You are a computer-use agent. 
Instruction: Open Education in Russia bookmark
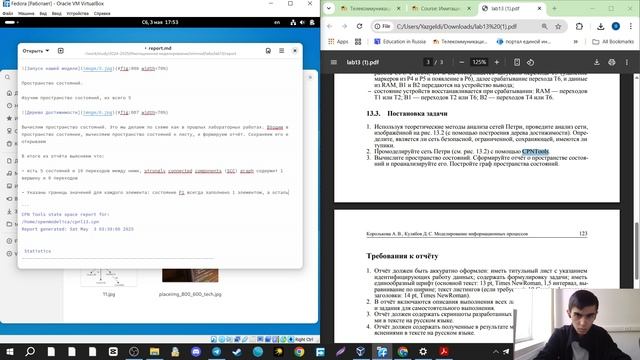pyautogui.click(x=400, y=41)
